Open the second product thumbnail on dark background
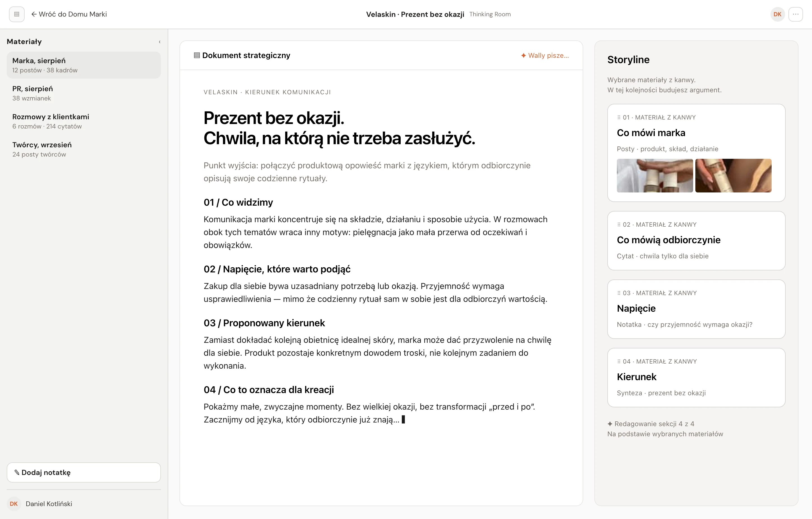The image size is (812, 519). point(733,175)
